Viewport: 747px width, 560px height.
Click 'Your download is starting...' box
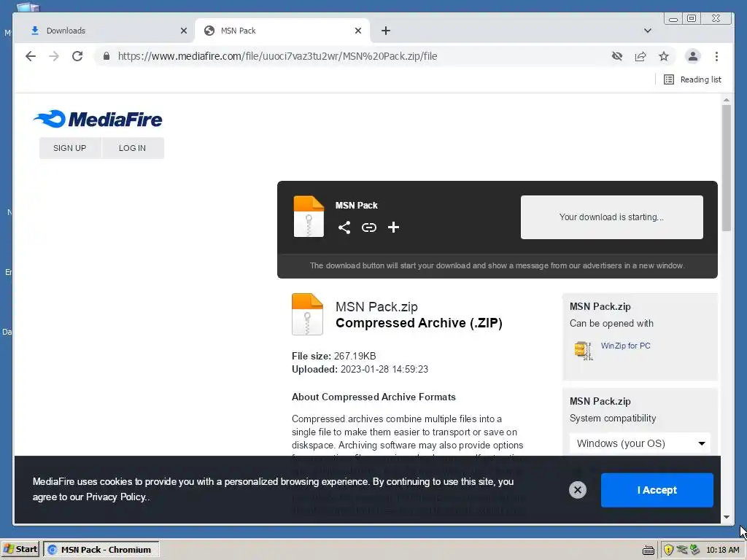click(612, 217)
